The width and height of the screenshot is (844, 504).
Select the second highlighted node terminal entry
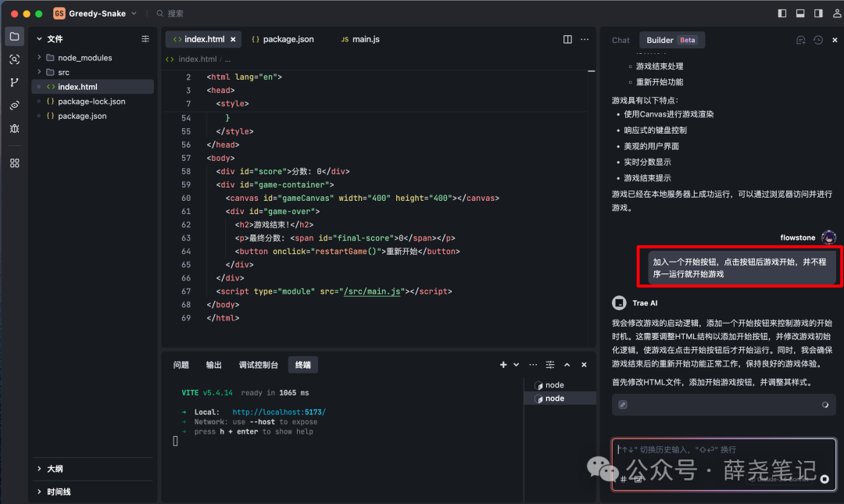point(560,399)
